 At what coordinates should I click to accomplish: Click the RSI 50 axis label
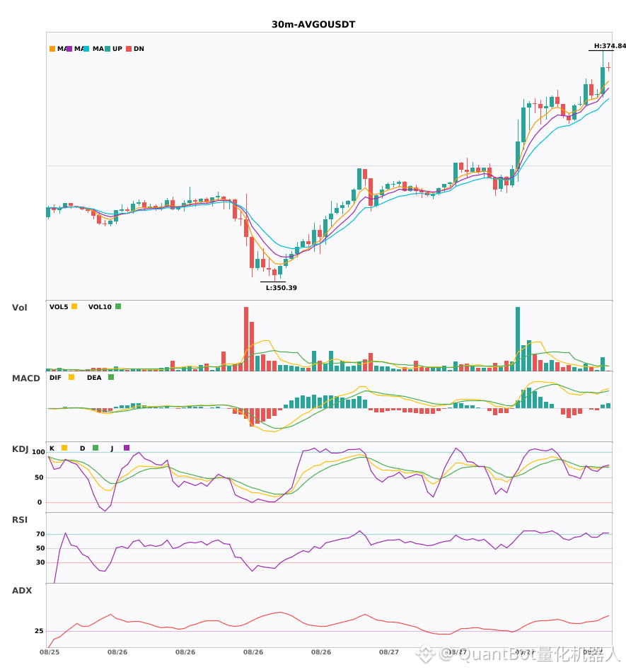[x=40, y=548]
